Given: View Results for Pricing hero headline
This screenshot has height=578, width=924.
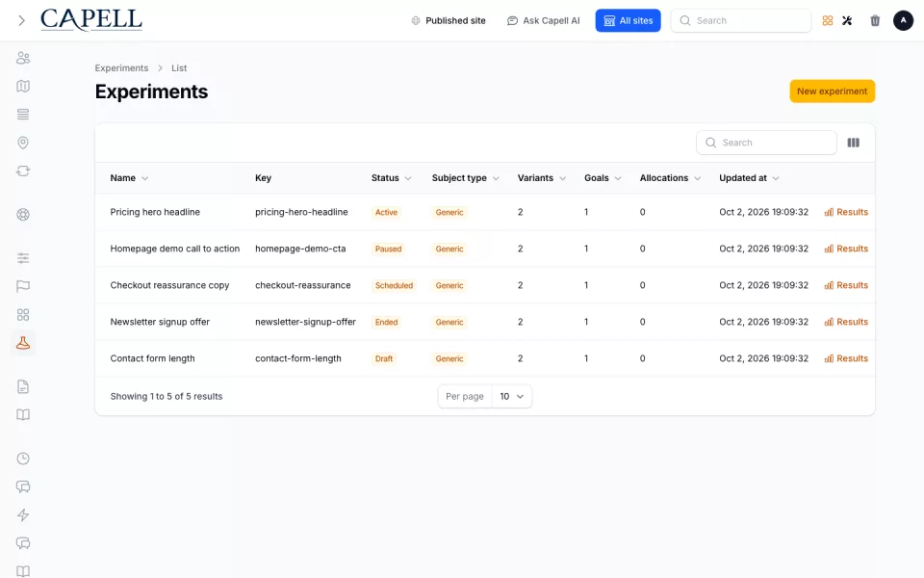Looking at the screenshot, I should click(x=846, y=212).
